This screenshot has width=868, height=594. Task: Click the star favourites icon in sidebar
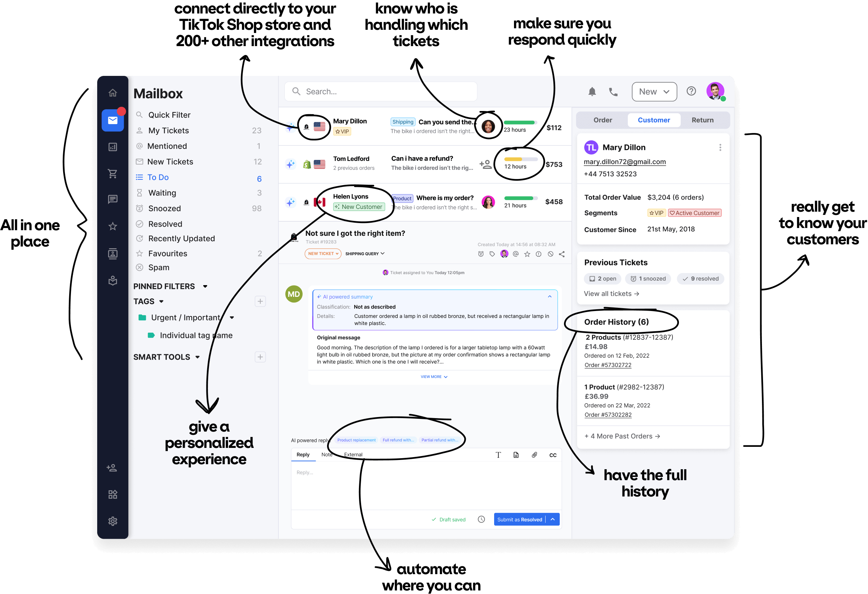(x=114, y=226)
